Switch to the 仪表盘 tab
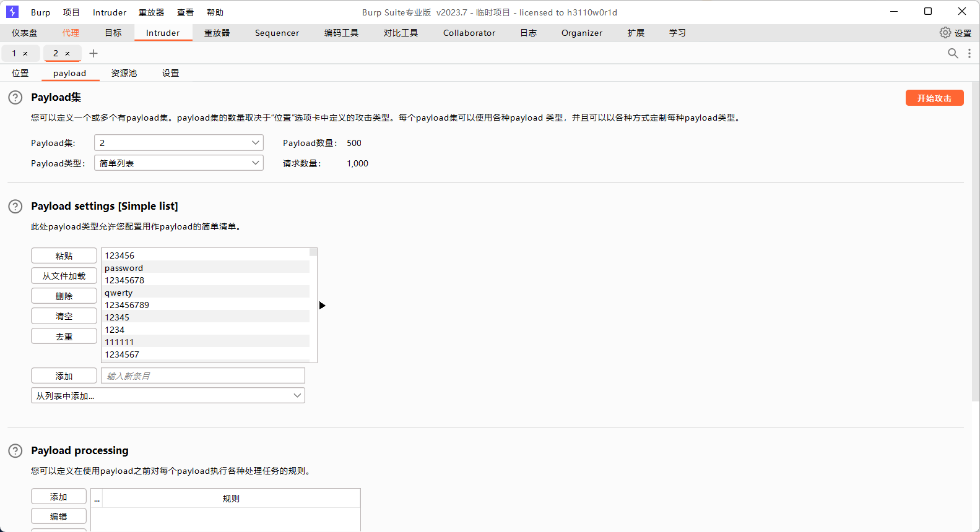Screen dimensions: 980x532 pos(25,33)
